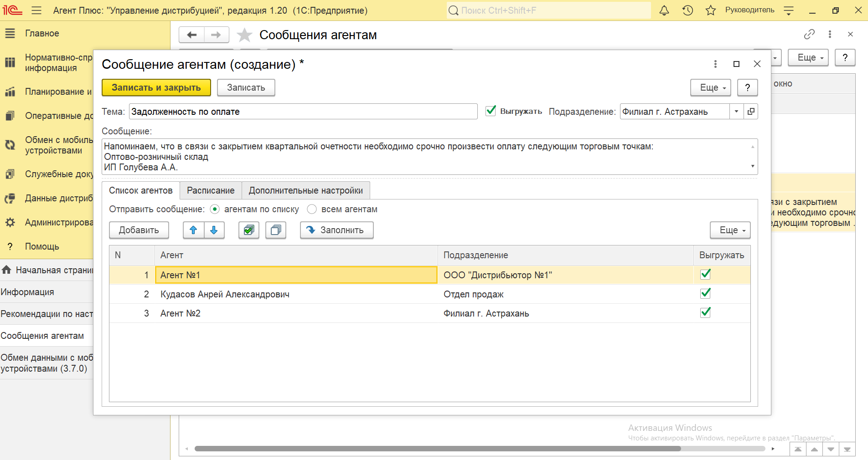Toggle Выгружать checkbox for Агент №1
This screenshot has width=868, height=460.
[706, 274]
